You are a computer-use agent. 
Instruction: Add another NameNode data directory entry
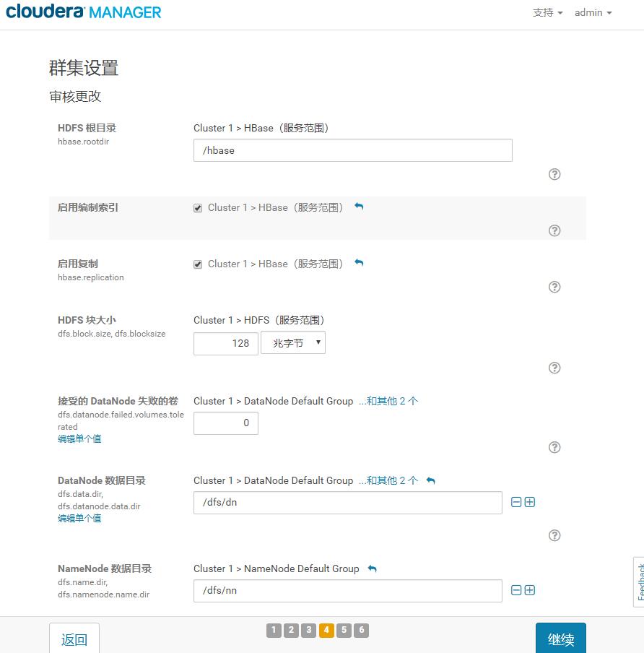pyautogui.click(x=530, y=590)
